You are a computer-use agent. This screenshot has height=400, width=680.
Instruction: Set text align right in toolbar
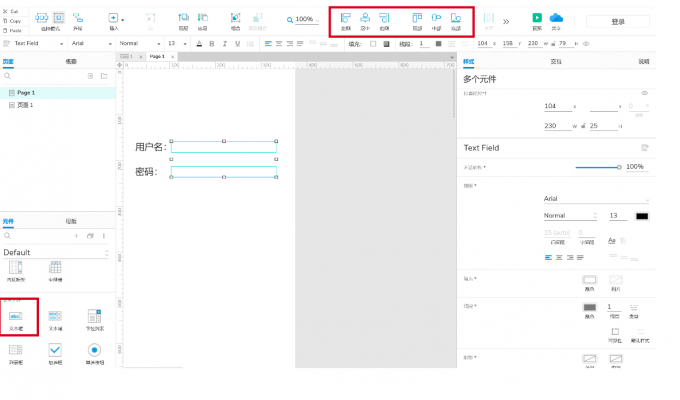point(289,43)
